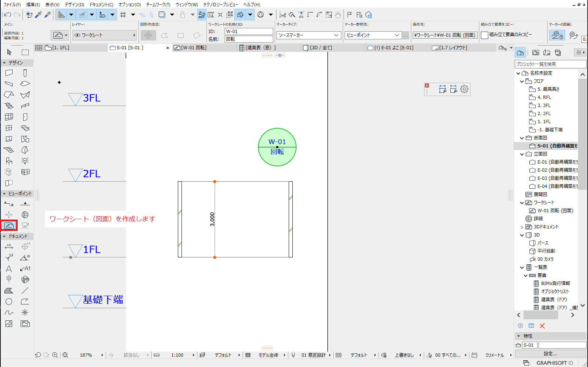The image size is (588, 367).
Task: Open the デザイン(D) menu
Action: (x=74, y=4)
